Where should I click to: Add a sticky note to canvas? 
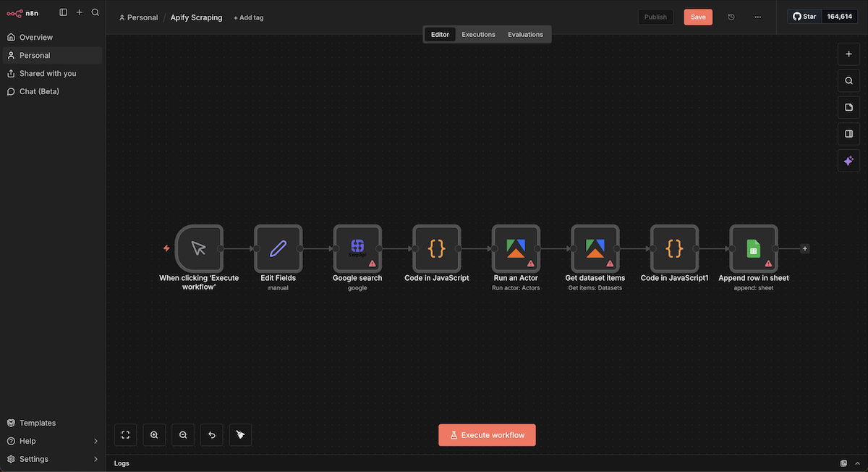click(x=848, y=107)
